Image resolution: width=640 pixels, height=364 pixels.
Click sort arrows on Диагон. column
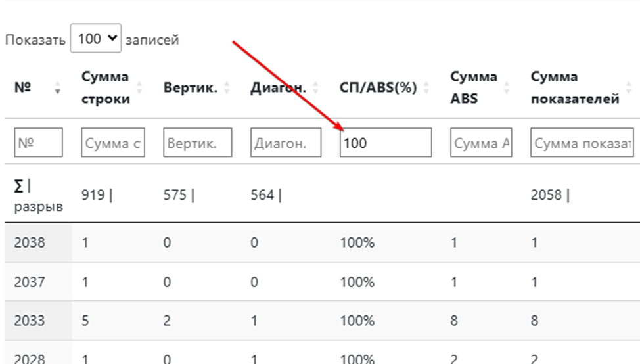315,88
